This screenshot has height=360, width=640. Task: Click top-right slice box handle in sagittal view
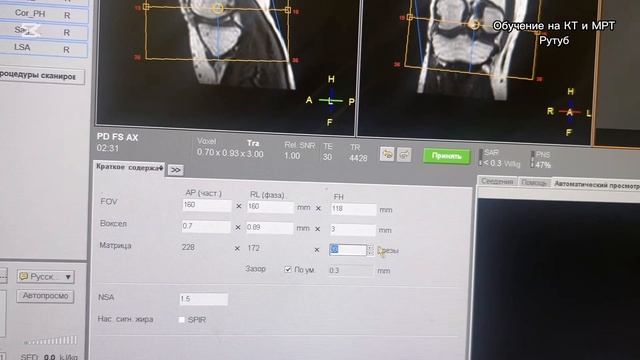tap(288, 10)
